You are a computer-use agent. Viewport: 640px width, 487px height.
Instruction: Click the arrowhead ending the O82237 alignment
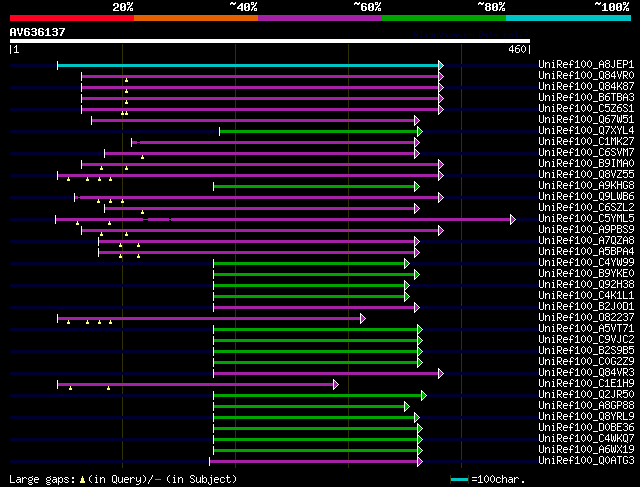pos(362,318)
